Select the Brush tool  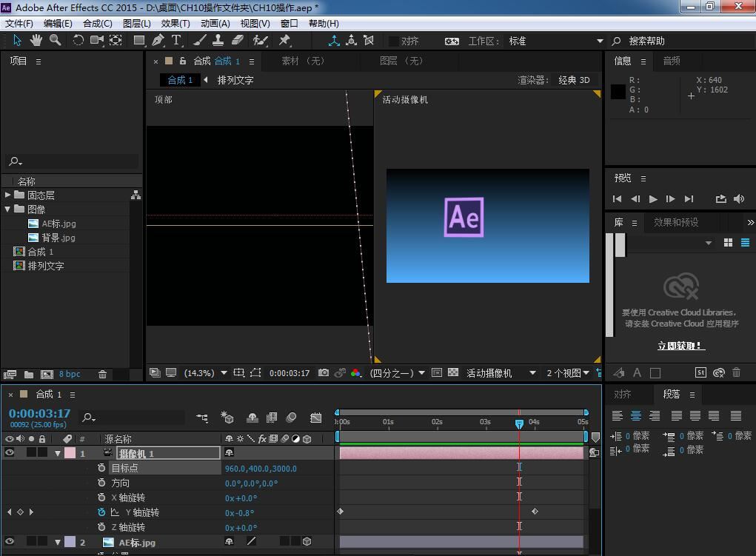click(x=200, y=41)
